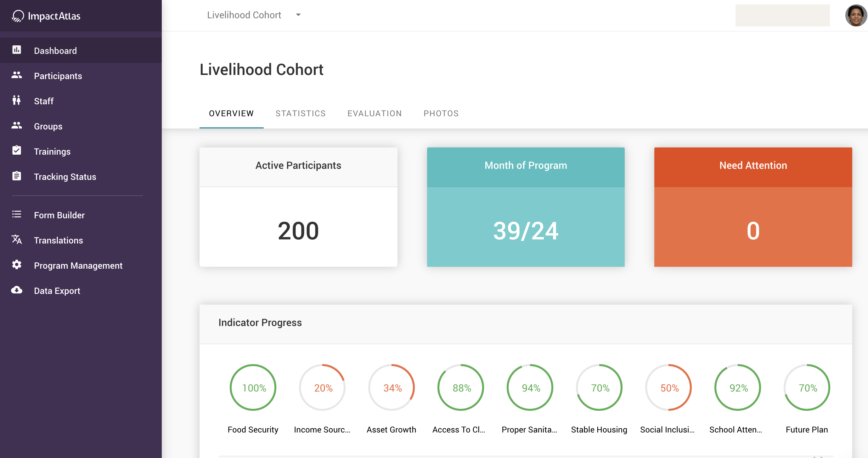Click the ImpactAtlas logo
This screenshot has width=868, height=458.
point(46,16)
